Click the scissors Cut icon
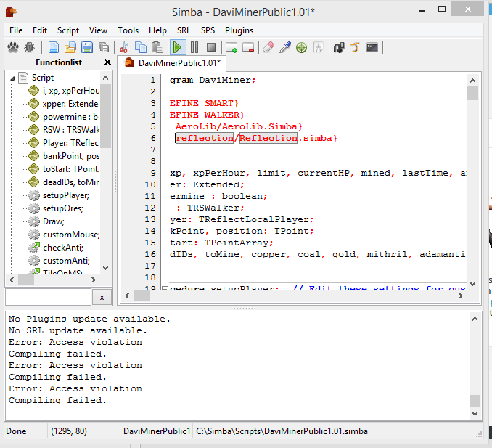 coord(124,47)
